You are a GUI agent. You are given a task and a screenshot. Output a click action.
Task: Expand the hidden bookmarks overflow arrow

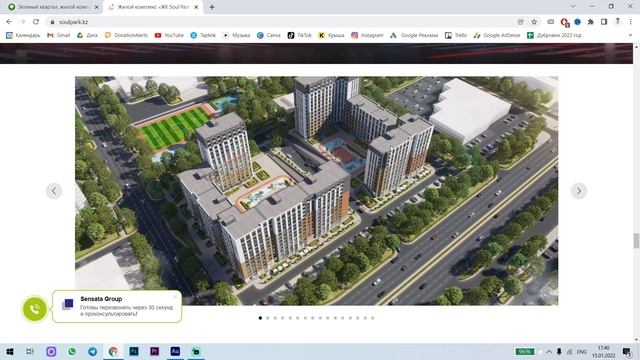point(630,36)
